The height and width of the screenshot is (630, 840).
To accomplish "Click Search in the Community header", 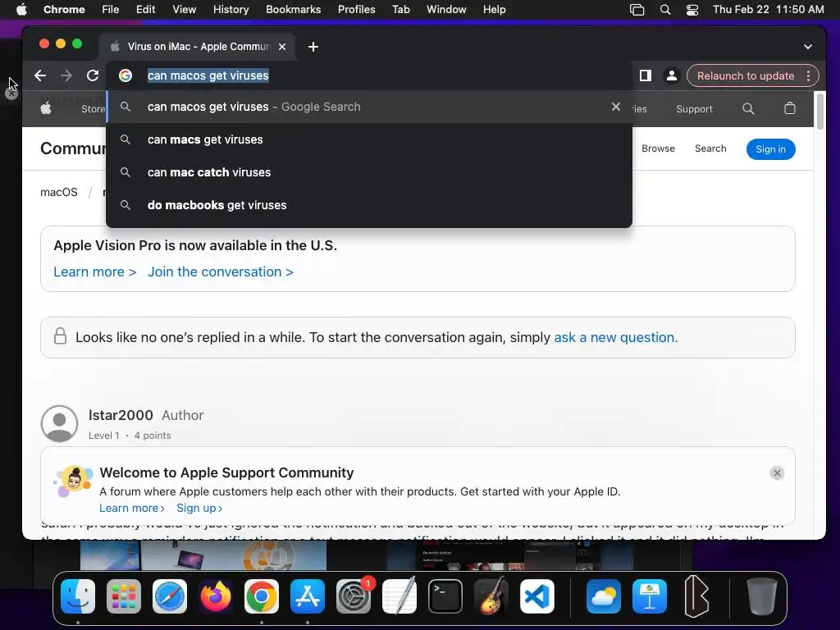I will pos(710,148).
